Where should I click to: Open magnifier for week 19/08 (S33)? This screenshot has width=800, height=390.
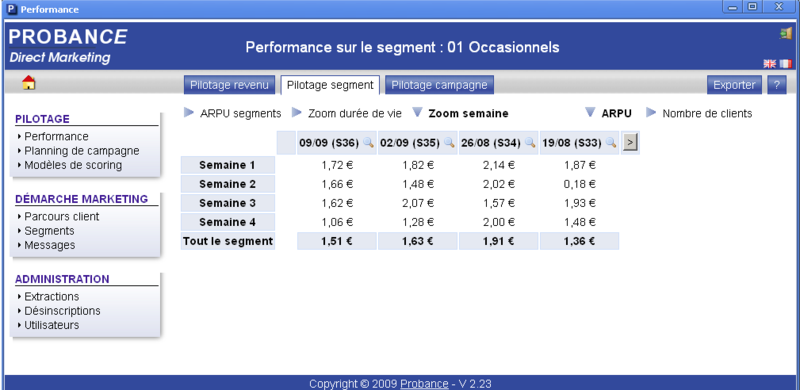pos(611,142)
